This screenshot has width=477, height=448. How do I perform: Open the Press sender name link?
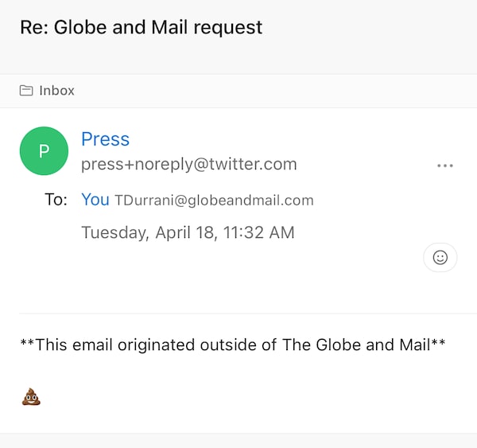tap(105, 139)
